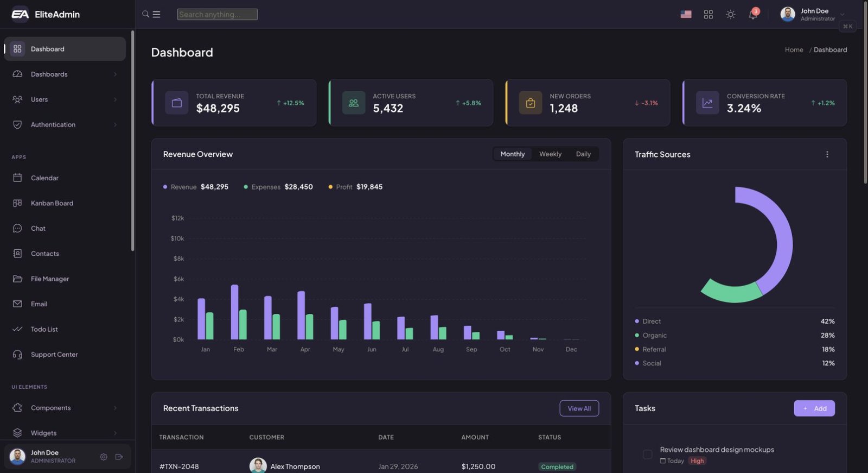Image resolution: width=868 pixels, height=473 pixels.
Task: Open Support Center
Action: click(x=65, y=355)
